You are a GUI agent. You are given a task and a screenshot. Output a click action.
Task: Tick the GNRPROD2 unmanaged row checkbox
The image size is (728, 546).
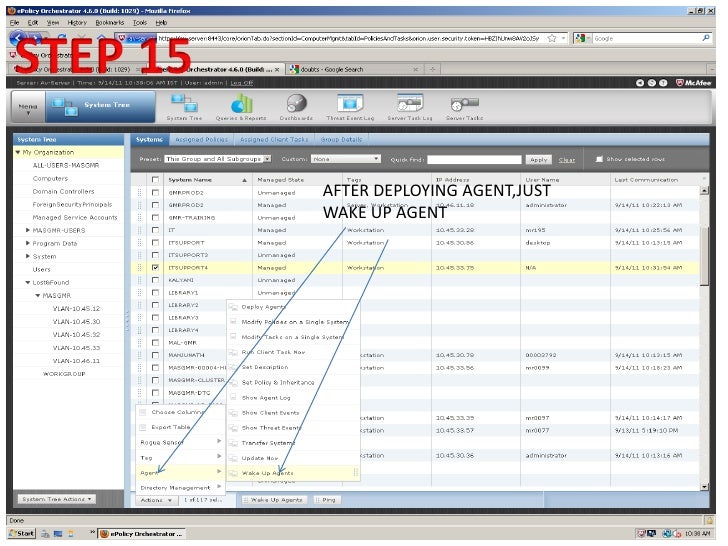[x=156, y=193]
